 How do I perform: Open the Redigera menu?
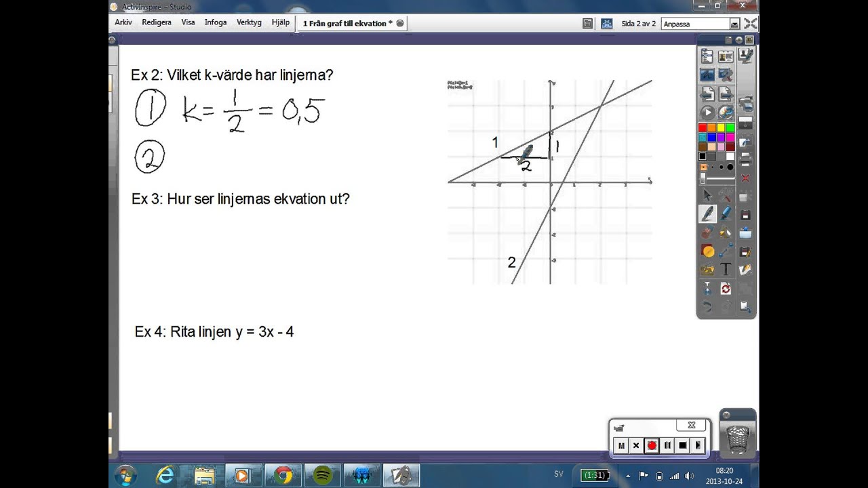tap(157, 22)
